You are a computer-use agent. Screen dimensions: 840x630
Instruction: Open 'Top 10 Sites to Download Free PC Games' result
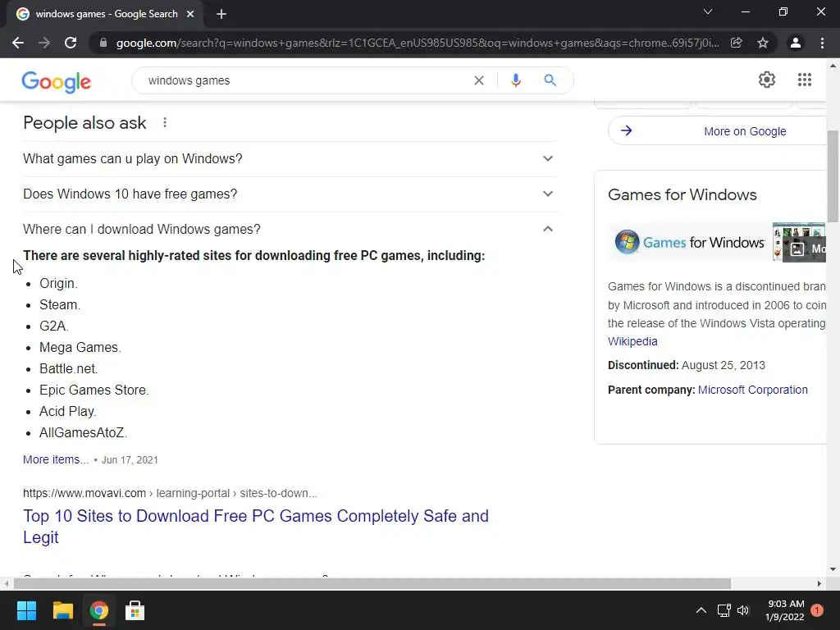(256, 527)
